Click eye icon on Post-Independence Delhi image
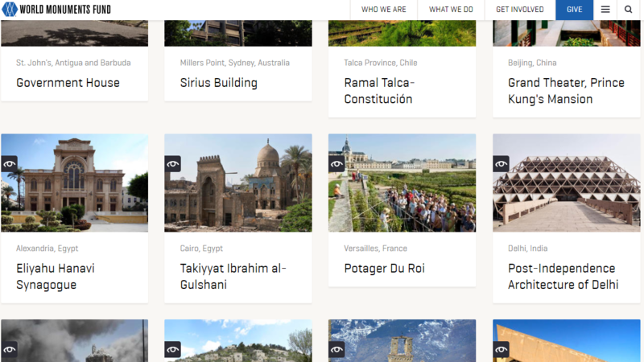The height and width of the screenshot is (362, 644). click(x=502, y=164)
